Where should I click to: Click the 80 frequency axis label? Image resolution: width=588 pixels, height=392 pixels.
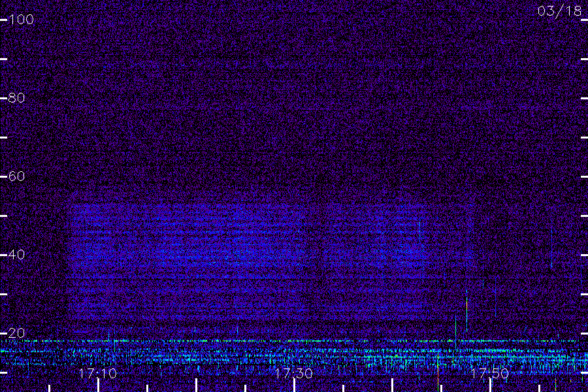[16, 98]
